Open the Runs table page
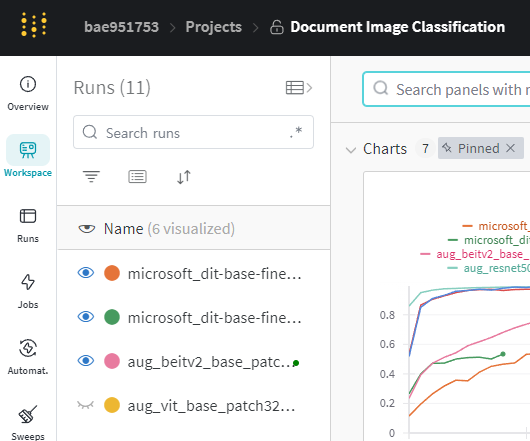This screenshot has height=441, width=530. coord(28,226)
